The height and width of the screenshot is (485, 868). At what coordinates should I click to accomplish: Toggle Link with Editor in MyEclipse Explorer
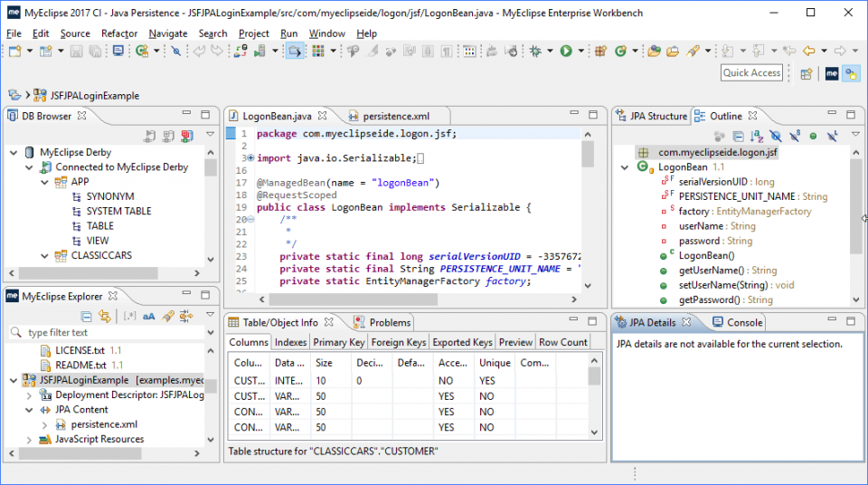105,317
